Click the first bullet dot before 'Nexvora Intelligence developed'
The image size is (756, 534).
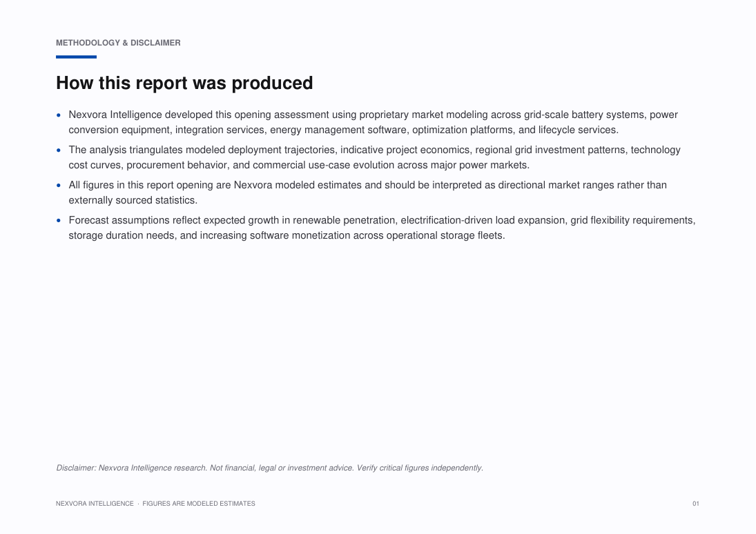click(59, 115)
